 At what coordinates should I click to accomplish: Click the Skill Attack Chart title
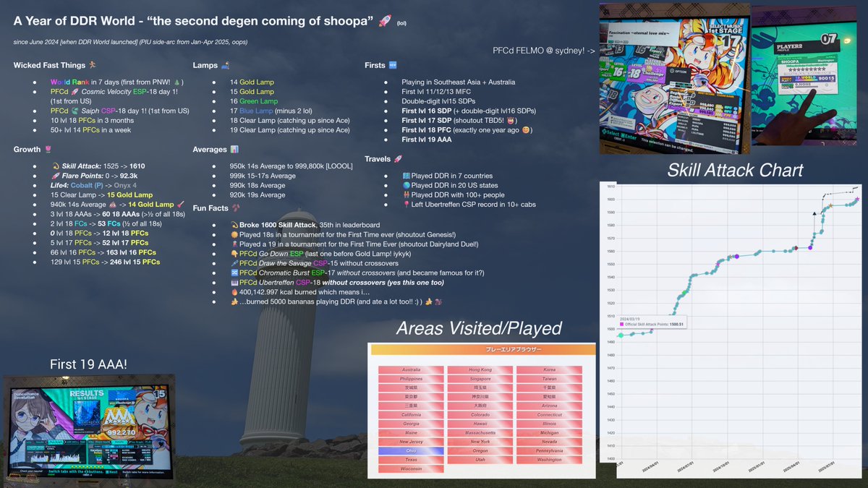pos(734,171)
